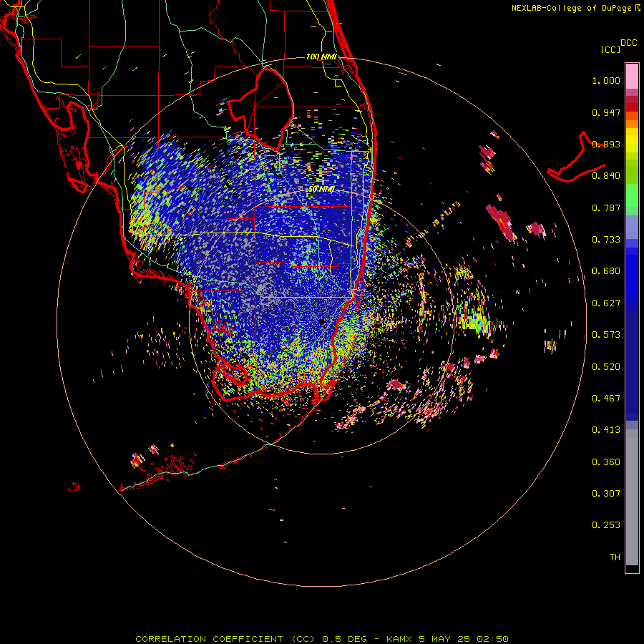Click the [CC] units label

[x=610, y=49]
